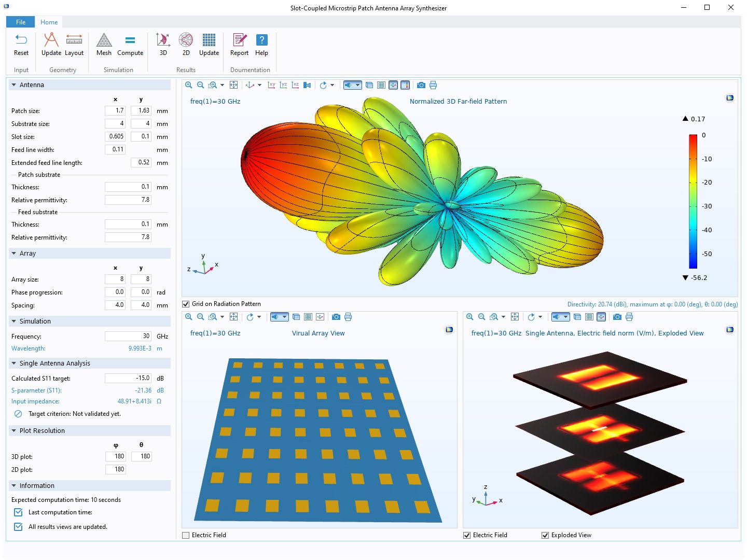Generate the Report document
The image size is (747, 560).
click(239, 40)
